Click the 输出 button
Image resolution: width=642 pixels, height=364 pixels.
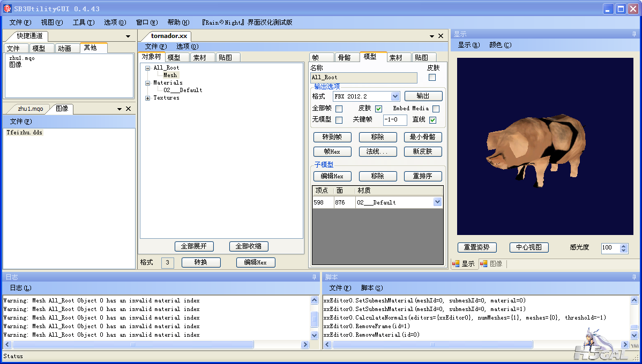click(423, 96)
